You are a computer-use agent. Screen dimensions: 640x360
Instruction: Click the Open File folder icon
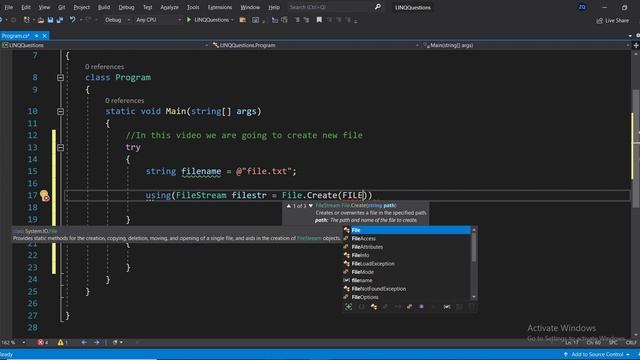click(x=40, y=20)
